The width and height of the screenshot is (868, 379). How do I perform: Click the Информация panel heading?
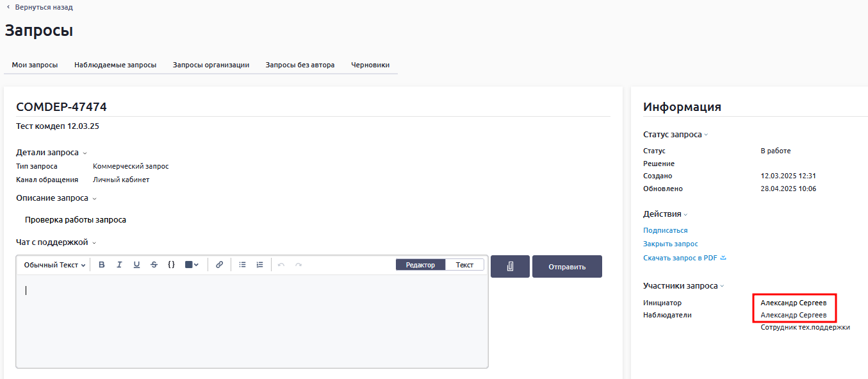tap(682, 107)
